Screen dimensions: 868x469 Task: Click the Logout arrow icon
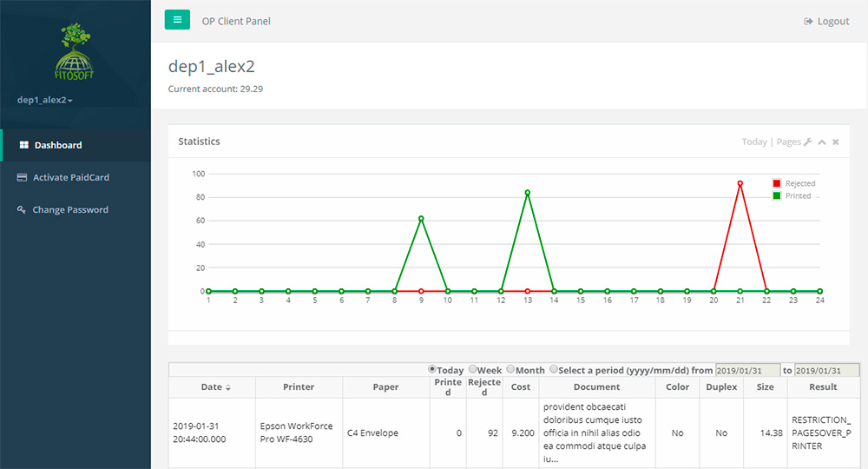tap(808, 21)
